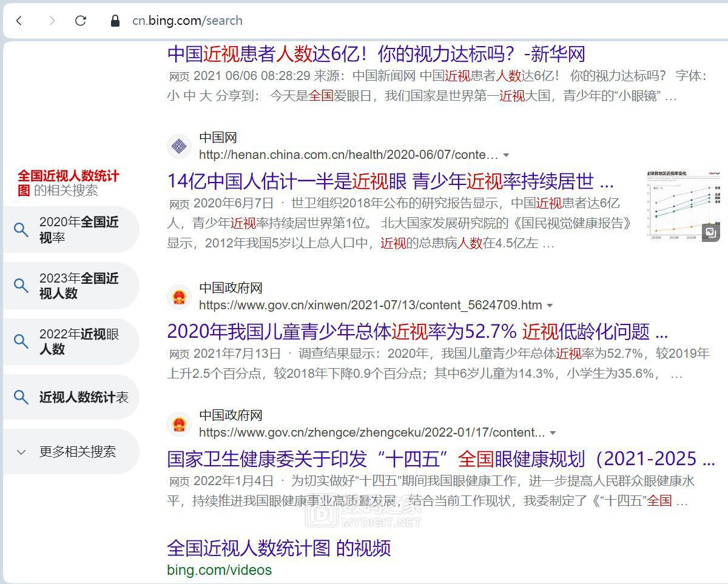Select related search 2020年全国近视率
Screen dimensions: 728x584
[x=72, y=230]
